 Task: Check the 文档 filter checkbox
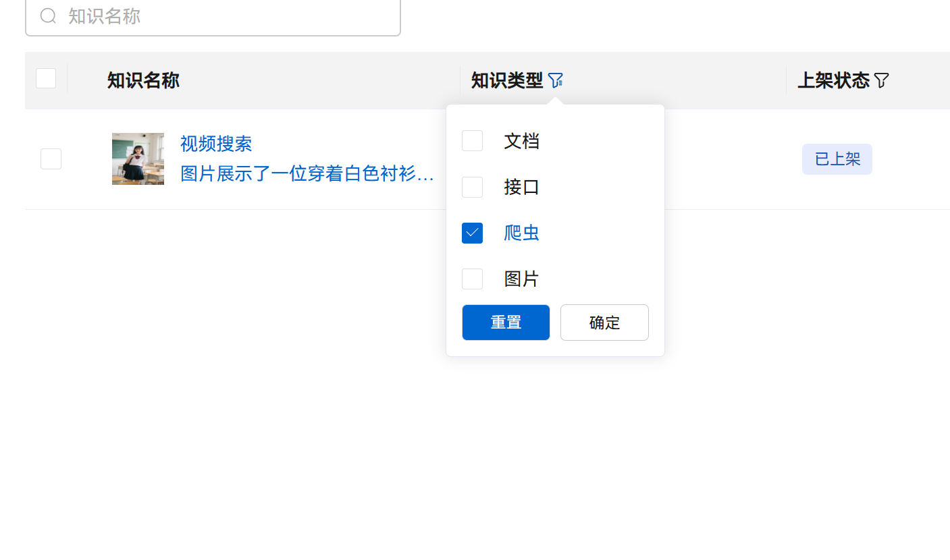472,141
